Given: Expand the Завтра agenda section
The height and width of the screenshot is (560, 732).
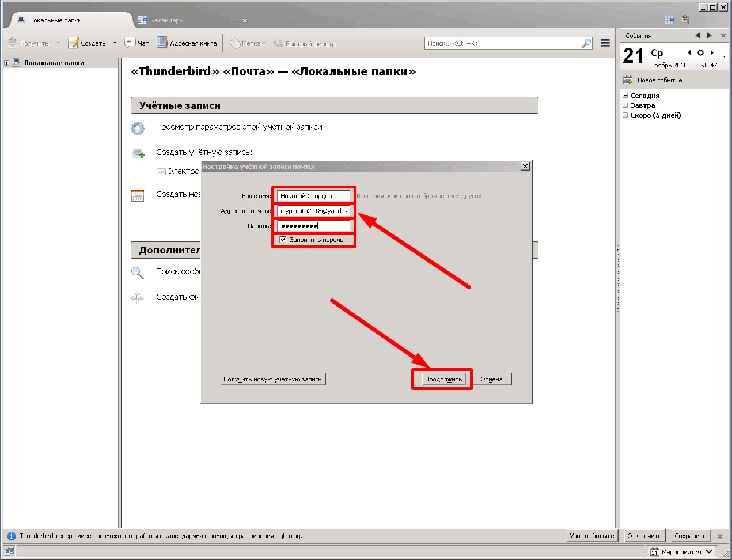Looking at the screenshot, I should (x=625, y=105).
